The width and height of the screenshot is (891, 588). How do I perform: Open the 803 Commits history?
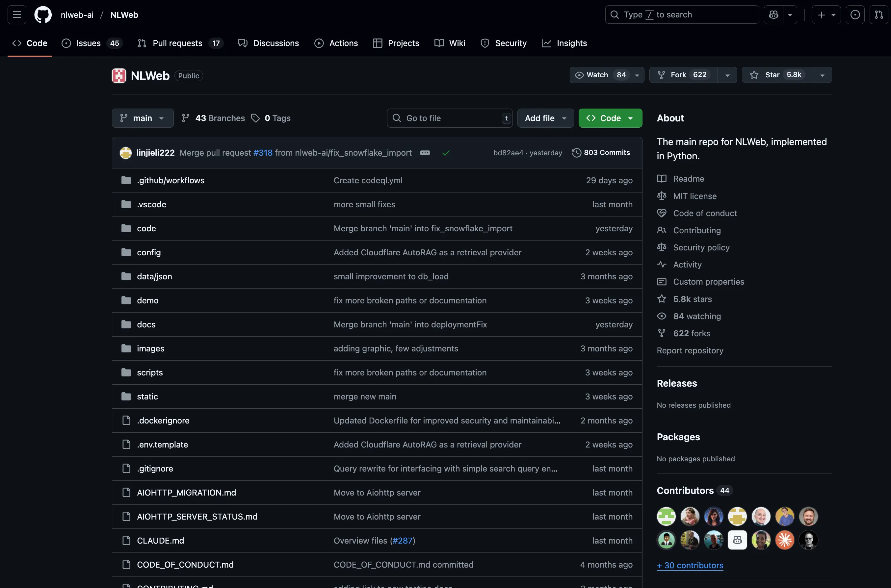(x=601, y=153)
